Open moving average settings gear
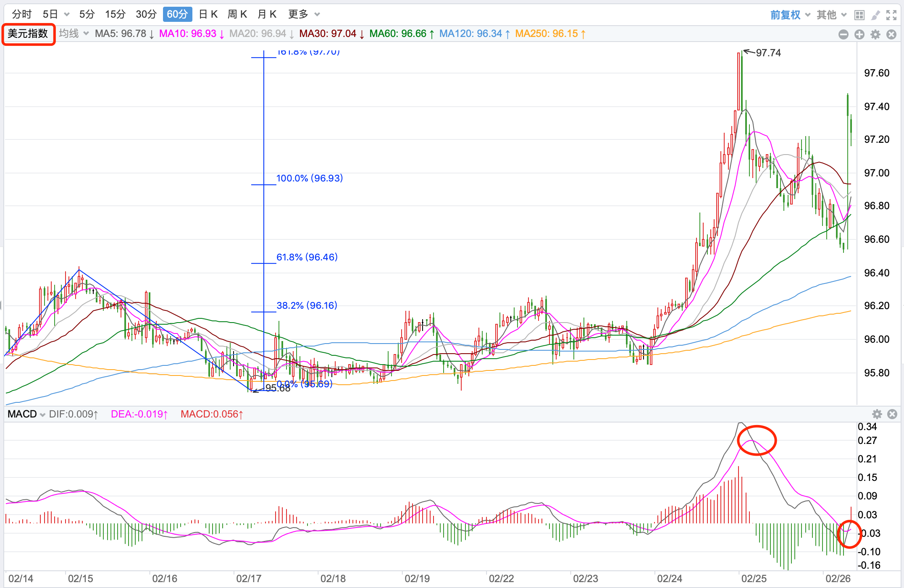 pos(875,34)
